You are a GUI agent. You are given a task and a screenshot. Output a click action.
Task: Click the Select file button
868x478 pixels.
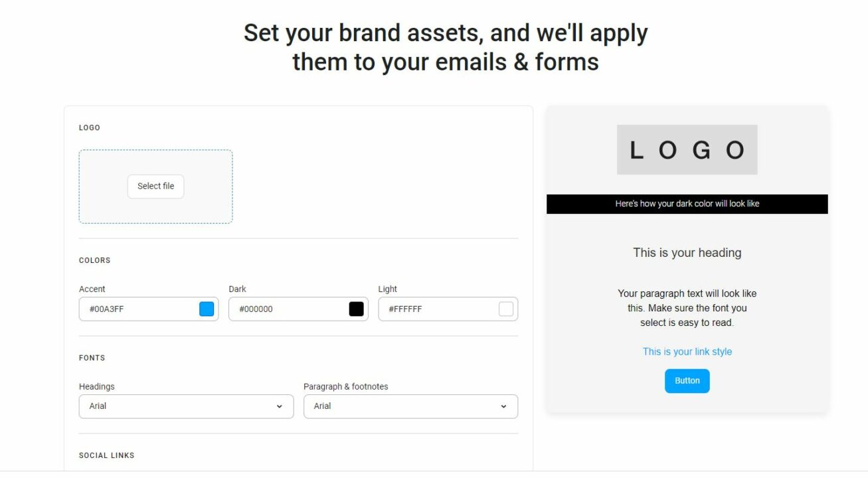point(155,187)
